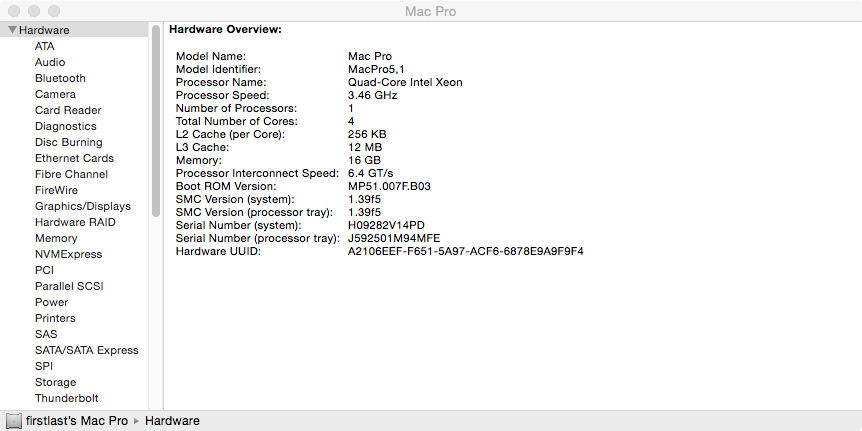Click the system serial number H09282V14PD

point(386,225)
